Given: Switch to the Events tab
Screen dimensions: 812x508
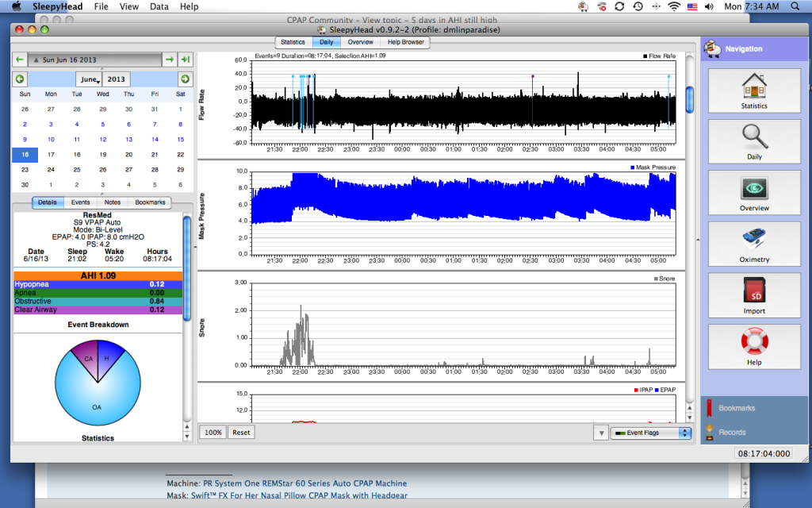Looking at the screenshot, I should pos(80,202).
